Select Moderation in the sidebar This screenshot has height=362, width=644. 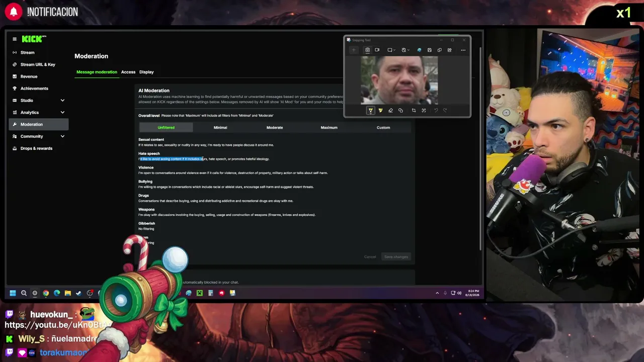pos(39,124)
